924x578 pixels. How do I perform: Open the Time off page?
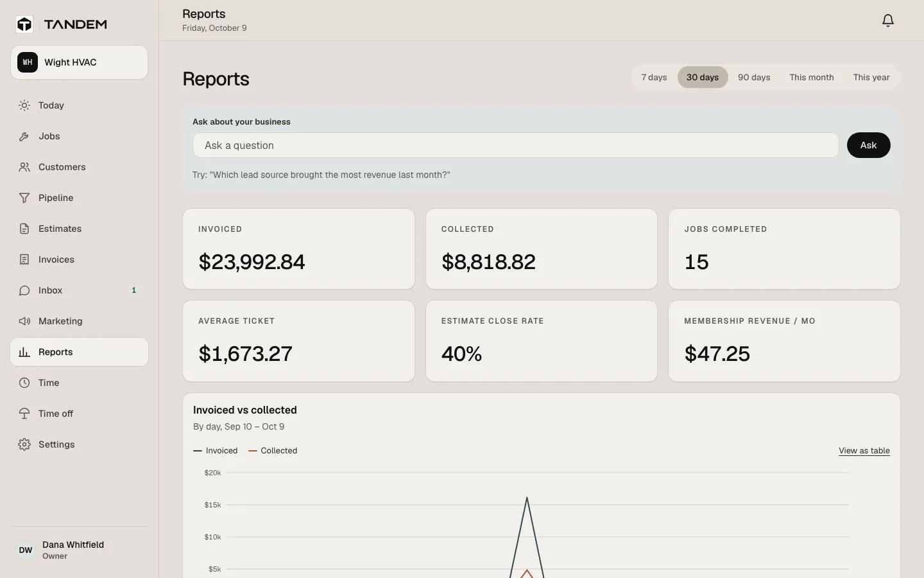pos(80,414)
